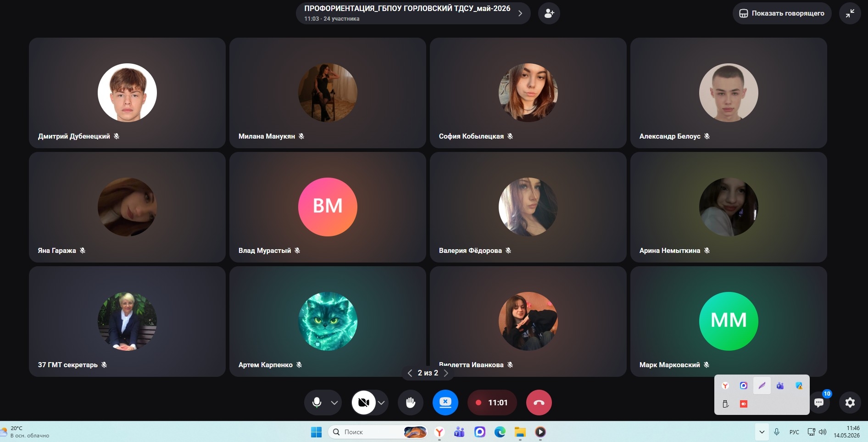
Task: Select Дмитрий Дубенецкий's avatar
Action: [127, 93]
